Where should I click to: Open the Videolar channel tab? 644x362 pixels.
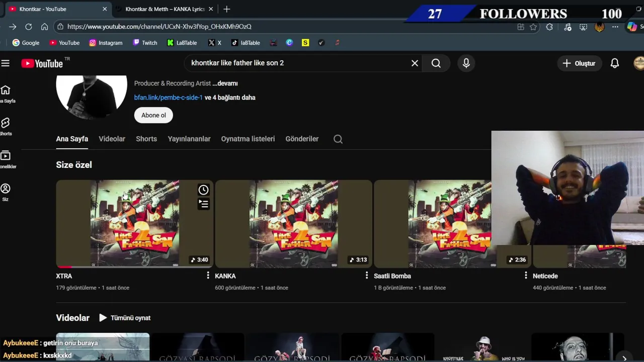(x=112, y=139)
